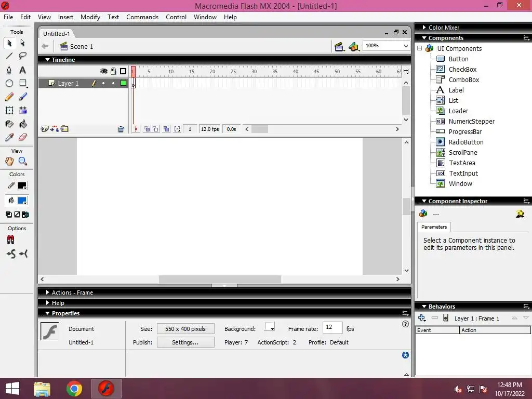Toggle Layer 1 green outline square

(x=123, y=83)
